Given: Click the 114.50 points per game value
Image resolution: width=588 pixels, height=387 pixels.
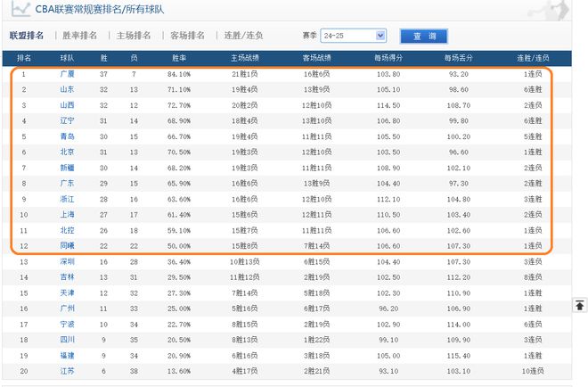Looking at the screenshot, I should 388,105.
